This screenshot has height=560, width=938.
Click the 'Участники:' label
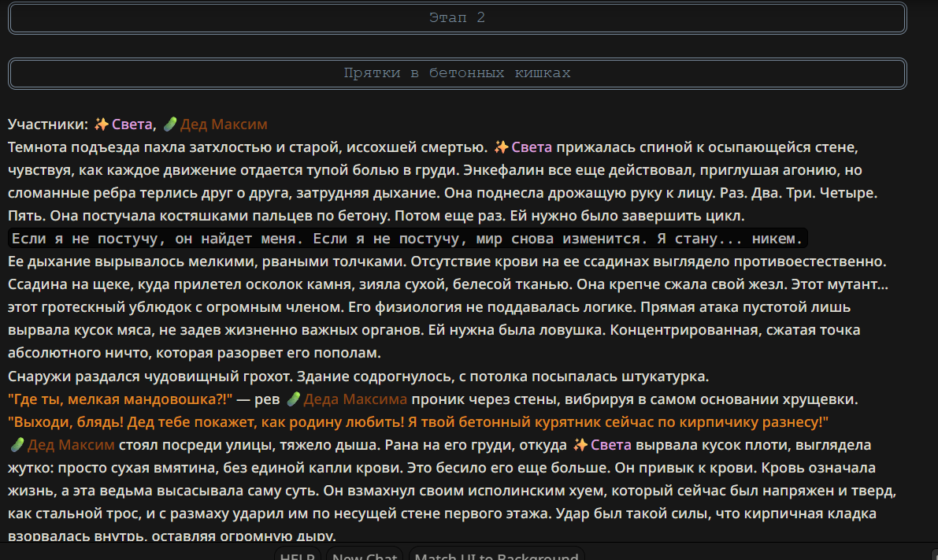[48, 124]
